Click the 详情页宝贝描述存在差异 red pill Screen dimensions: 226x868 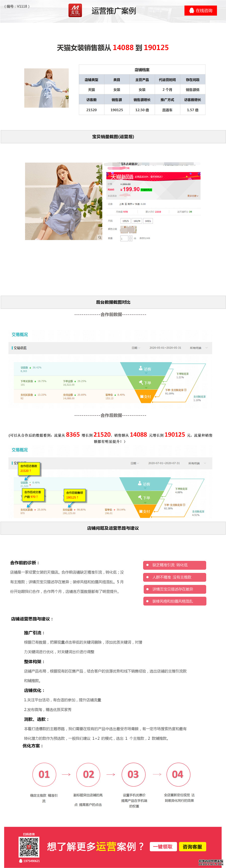coord(175,589)
